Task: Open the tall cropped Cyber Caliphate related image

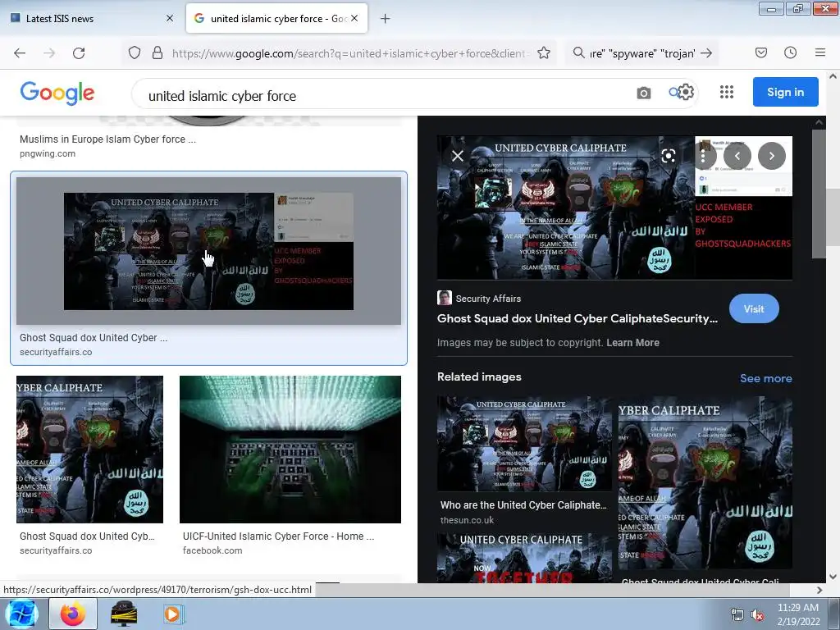Action: pos(705,482)
